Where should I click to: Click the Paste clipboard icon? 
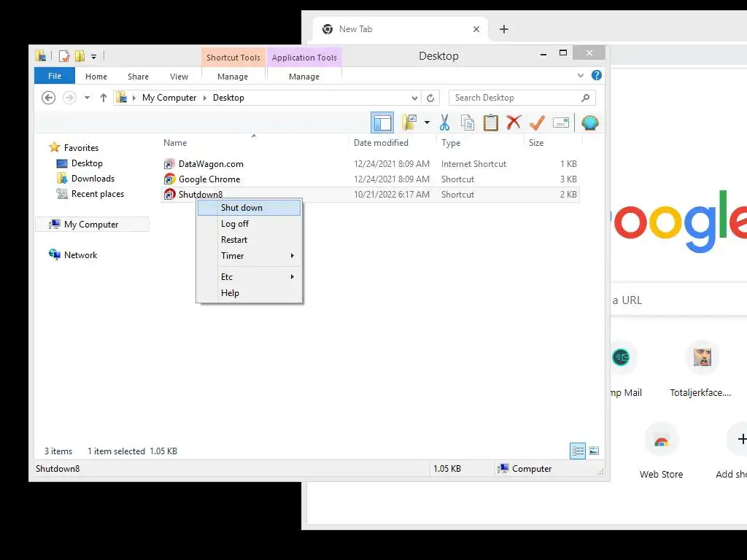(491, 122)
